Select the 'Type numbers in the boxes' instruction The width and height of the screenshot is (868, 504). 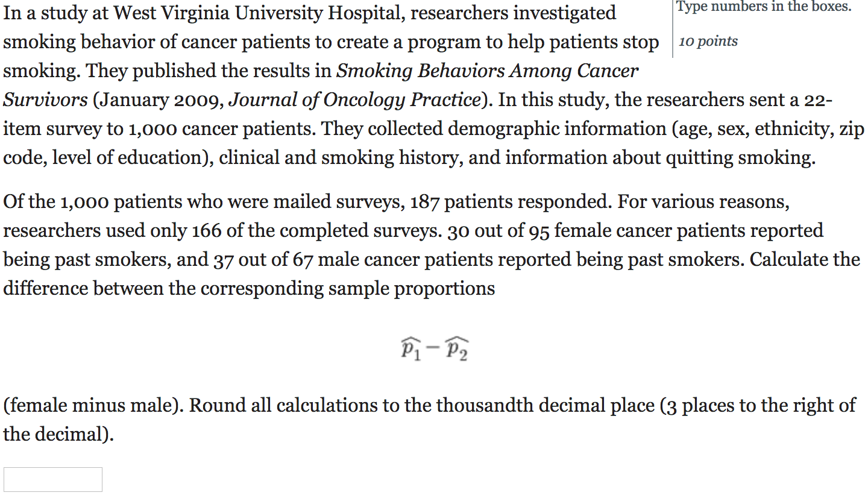(x=764, y=7)
